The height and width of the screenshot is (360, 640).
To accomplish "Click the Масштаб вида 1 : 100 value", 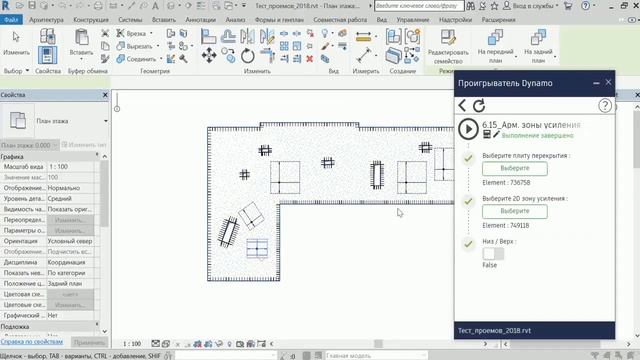I will [x=70, y=167].
